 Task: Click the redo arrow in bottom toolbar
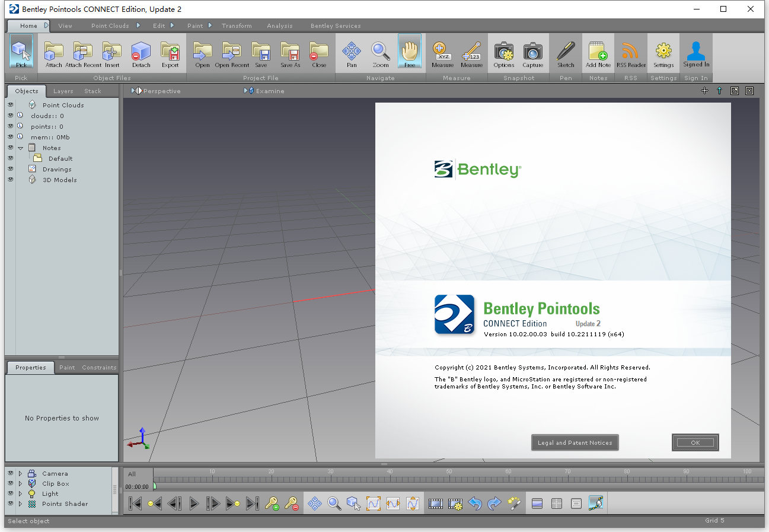pyautogui.click(x=494, y=504)
